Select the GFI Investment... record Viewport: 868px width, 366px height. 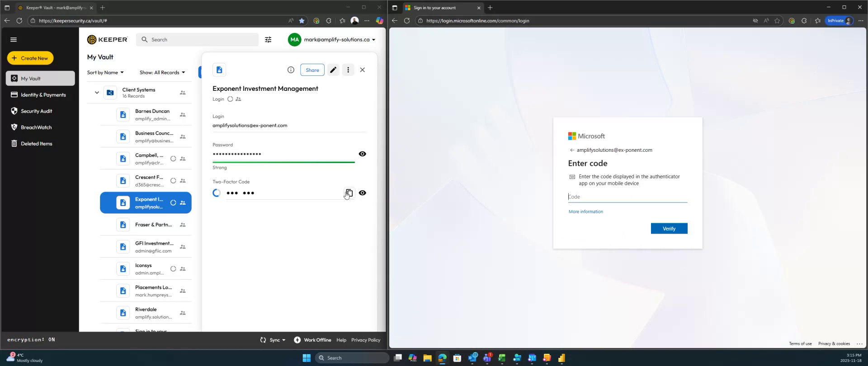(146, 247)
